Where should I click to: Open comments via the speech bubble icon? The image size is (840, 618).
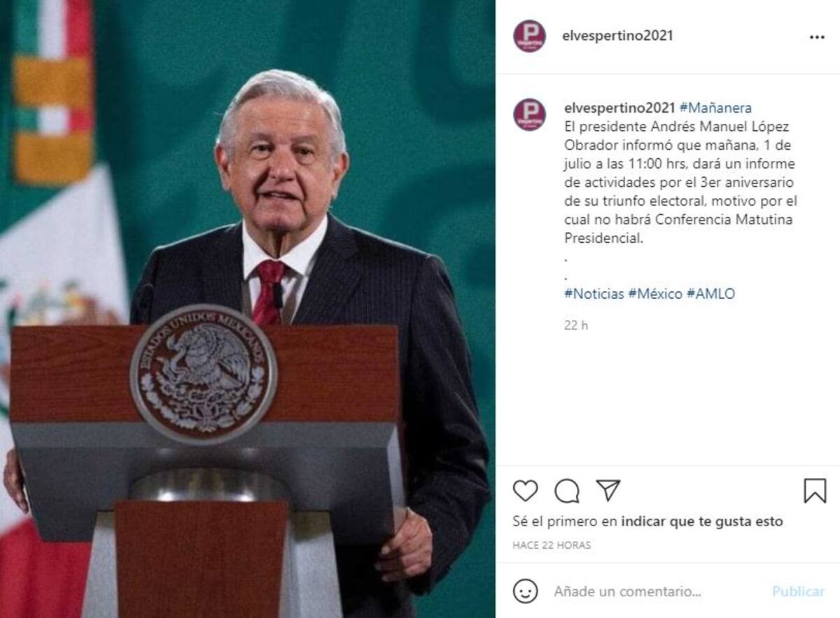click(567, 491)
